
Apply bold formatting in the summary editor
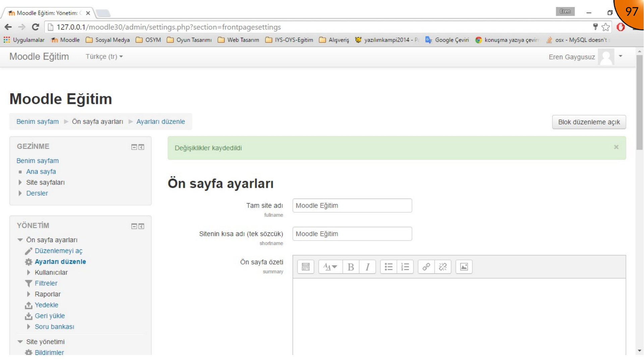(x=351, y=267)
